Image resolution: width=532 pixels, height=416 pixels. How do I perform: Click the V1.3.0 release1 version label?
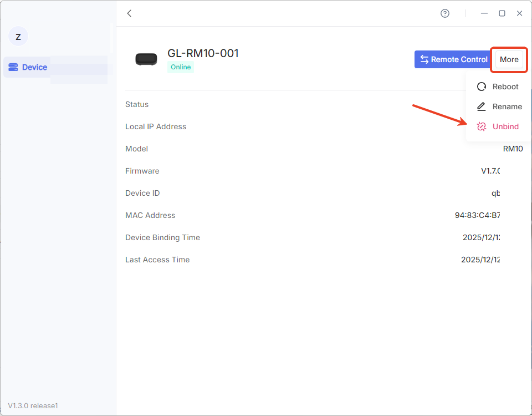click(33, 405)
